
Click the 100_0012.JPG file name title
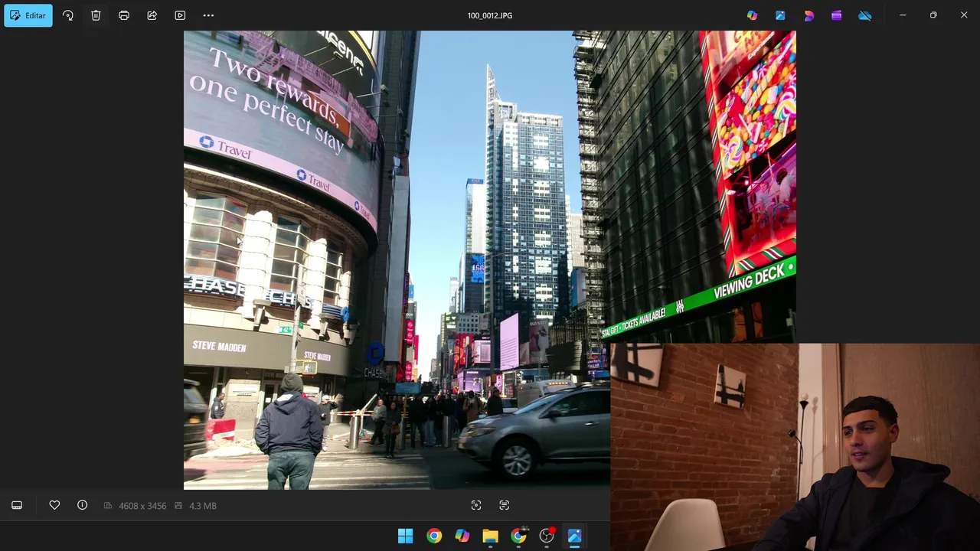pos(490,15)
